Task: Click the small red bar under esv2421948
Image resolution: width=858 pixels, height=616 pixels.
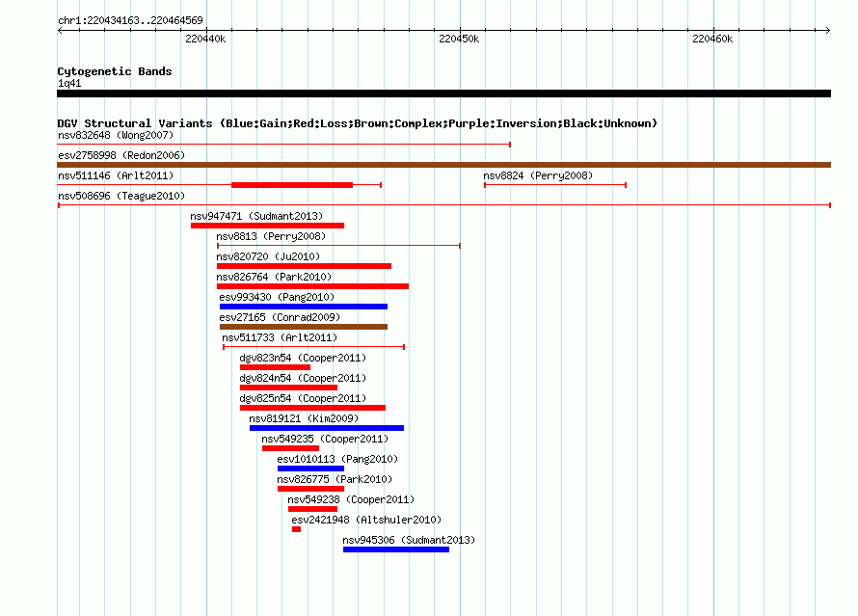Action: click(297, 529)
